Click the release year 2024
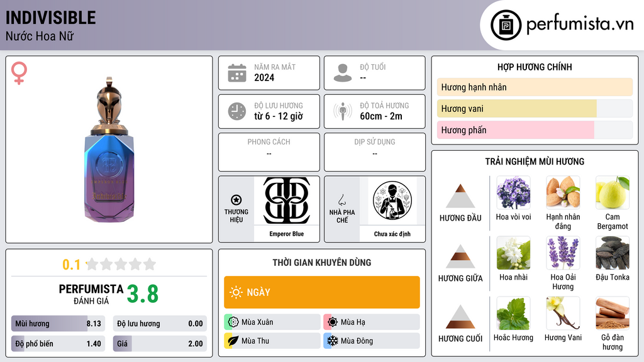This screenshot has width=644, height=362. pyautogui.click(x=264, y=77)
